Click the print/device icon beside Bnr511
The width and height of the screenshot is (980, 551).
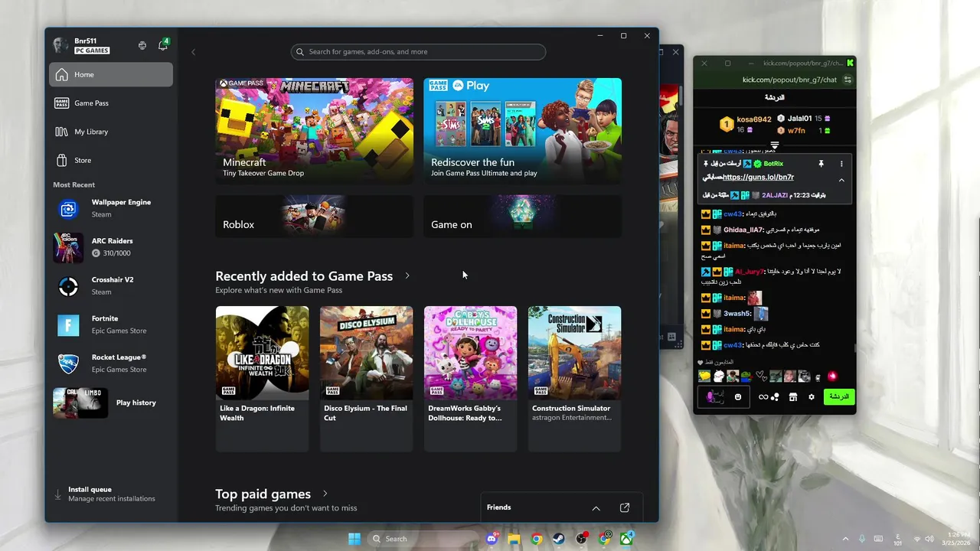pyautogui.click(x=142, y=45)
